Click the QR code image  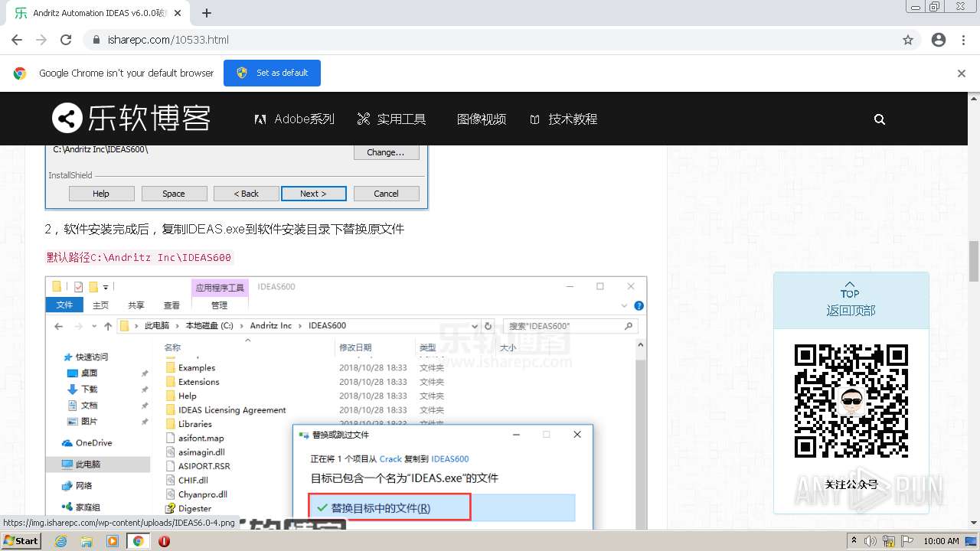click(851, 401)
